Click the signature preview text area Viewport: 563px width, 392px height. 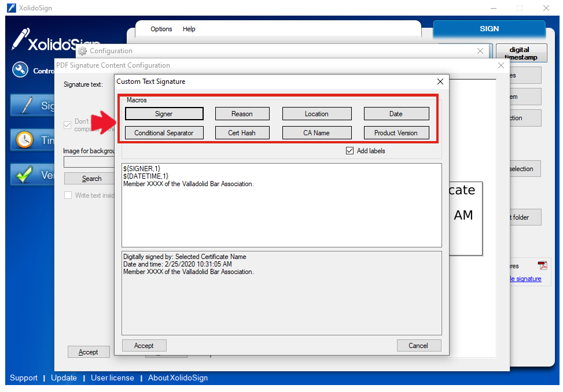click(x=281, y=293)
